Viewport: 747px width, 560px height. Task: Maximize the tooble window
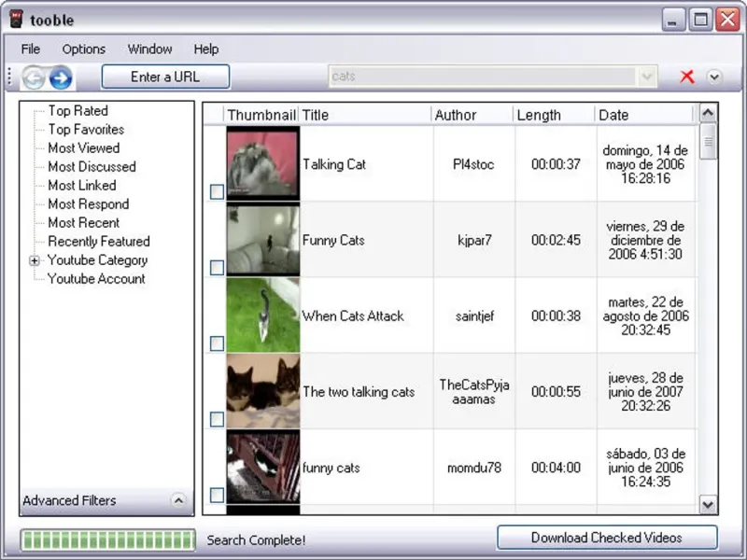tap(700, 21)
